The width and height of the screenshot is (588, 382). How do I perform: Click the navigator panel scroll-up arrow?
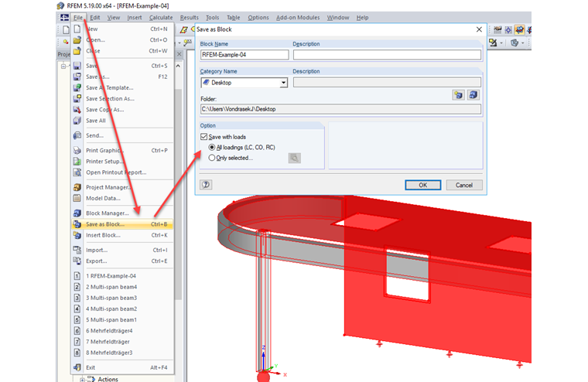178,66
